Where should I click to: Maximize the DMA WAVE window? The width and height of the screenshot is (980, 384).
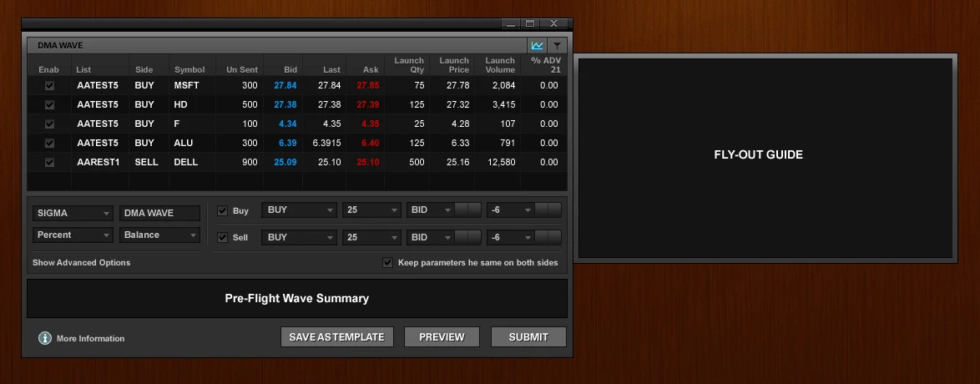[530, 23]
